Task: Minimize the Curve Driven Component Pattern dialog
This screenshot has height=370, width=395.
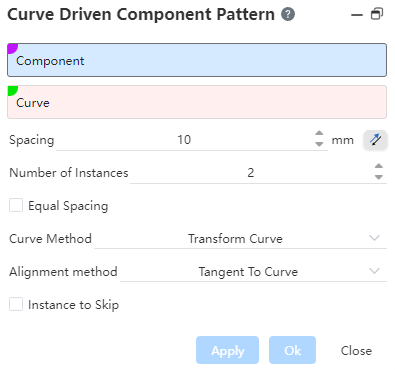Action: click(357, 15)
